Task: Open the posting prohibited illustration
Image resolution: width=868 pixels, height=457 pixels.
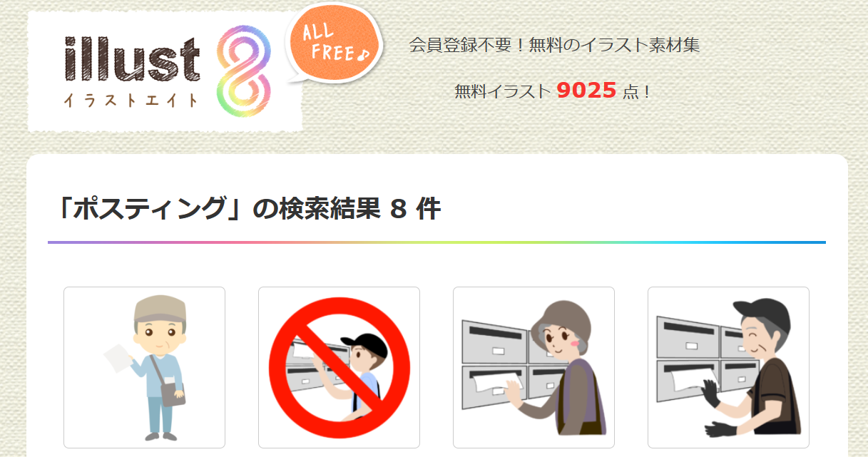Action: [x=339, y=367]
